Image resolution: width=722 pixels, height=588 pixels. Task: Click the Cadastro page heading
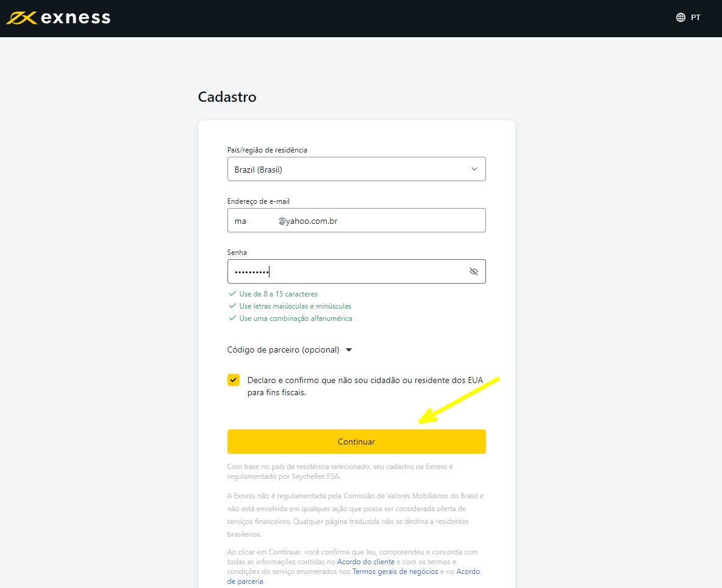pyautogui.click(x=227, y=97)
